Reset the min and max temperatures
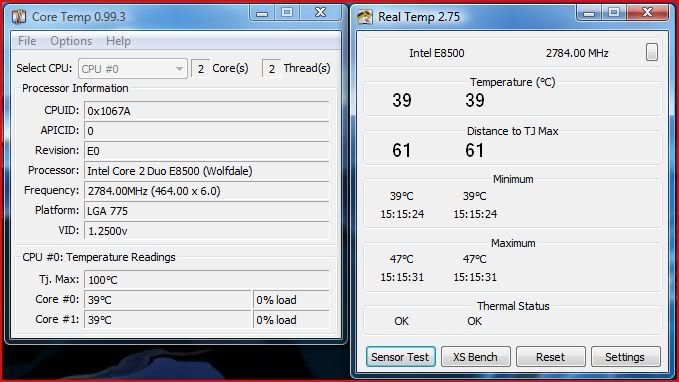 click(550, 357)
